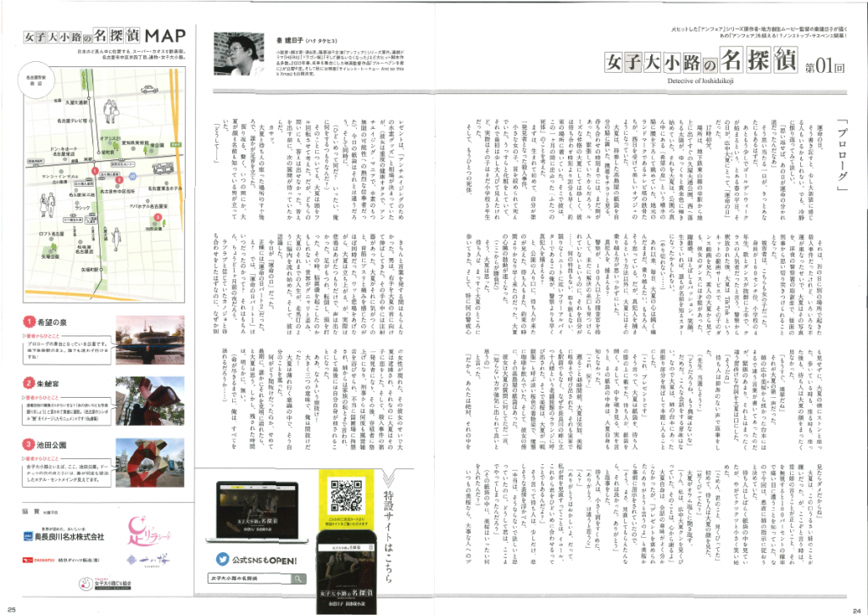Image resolution: width=868 pixels, height=615 pixels.
Task: Click red map marker number 1
Action: [95, 171]
